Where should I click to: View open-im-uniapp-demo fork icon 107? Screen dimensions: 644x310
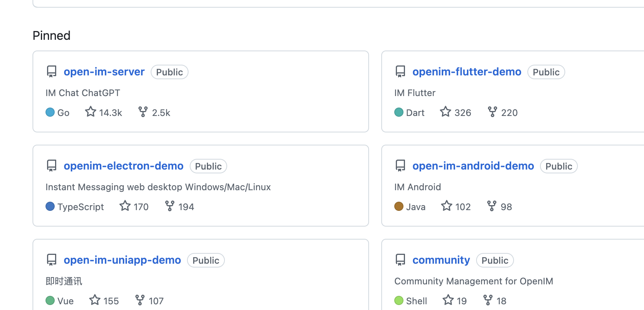140,300
